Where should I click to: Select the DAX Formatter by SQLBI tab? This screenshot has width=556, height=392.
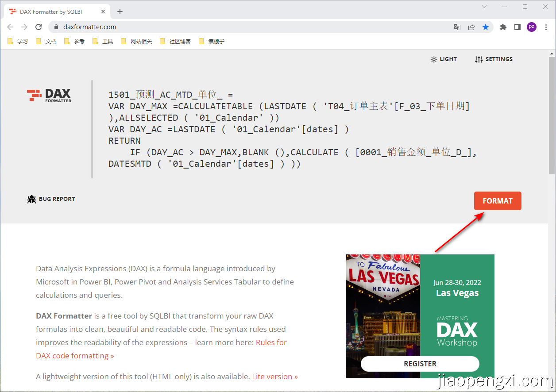tap(58, 12)
